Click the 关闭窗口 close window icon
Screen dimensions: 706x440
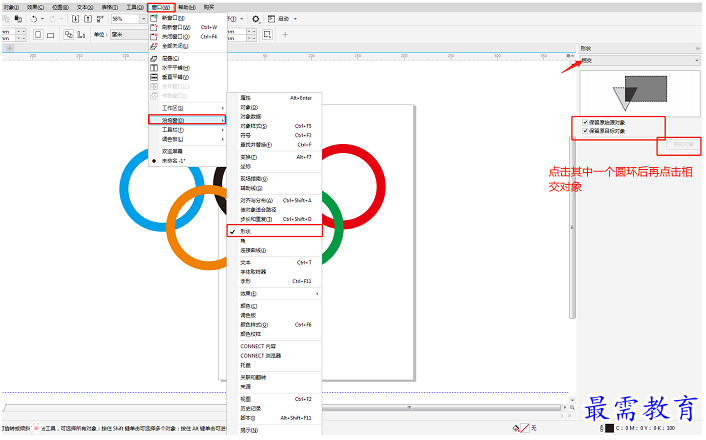coord(154,37)
